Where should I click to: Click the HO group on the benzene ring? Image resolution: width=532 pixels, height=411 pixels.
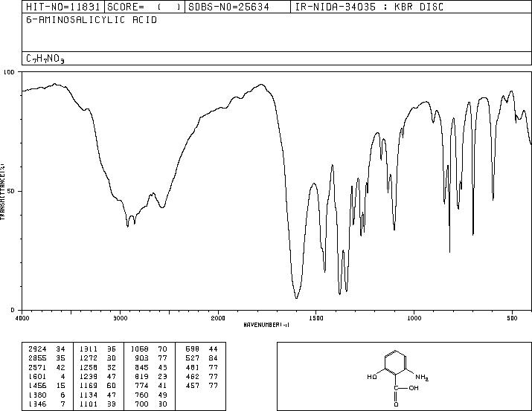click(372, 377)
